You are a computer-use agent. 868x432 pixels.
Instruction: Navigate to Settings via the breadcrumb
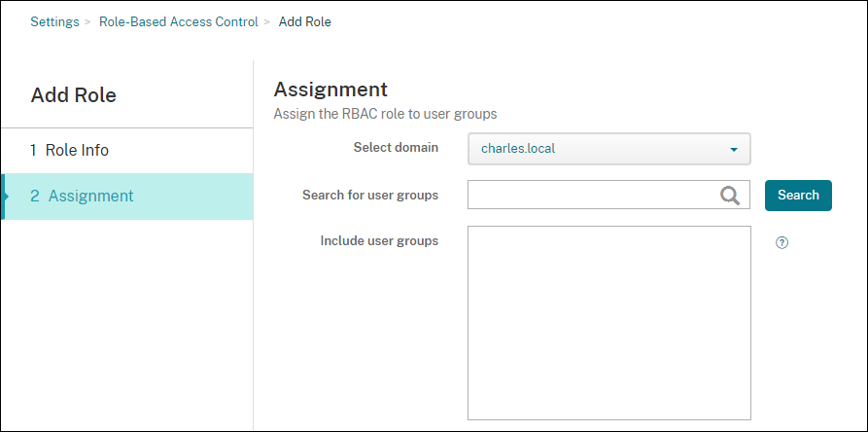(54, 21)
